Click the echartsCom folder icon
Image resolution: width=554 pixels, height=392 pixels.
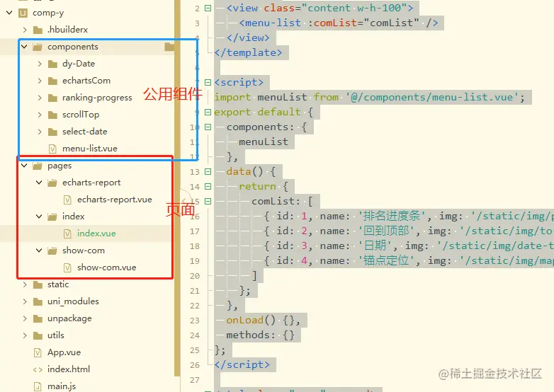point(52,81)
